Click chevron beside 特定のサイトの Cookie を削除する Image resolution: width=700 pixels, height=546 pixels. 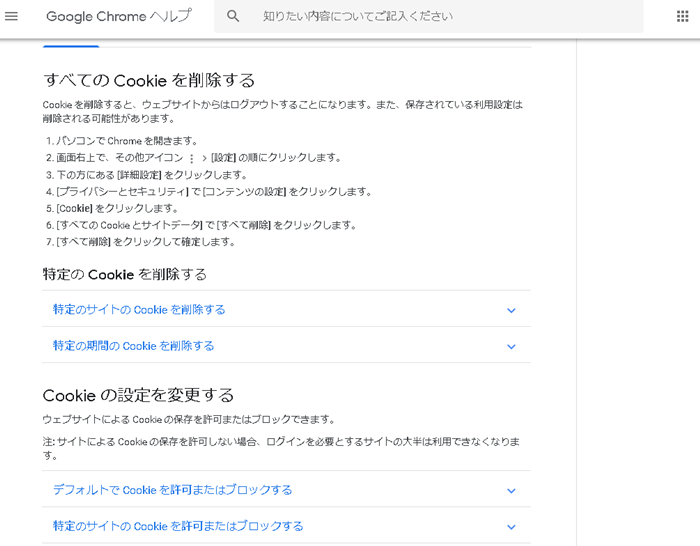tap(511, 310)
